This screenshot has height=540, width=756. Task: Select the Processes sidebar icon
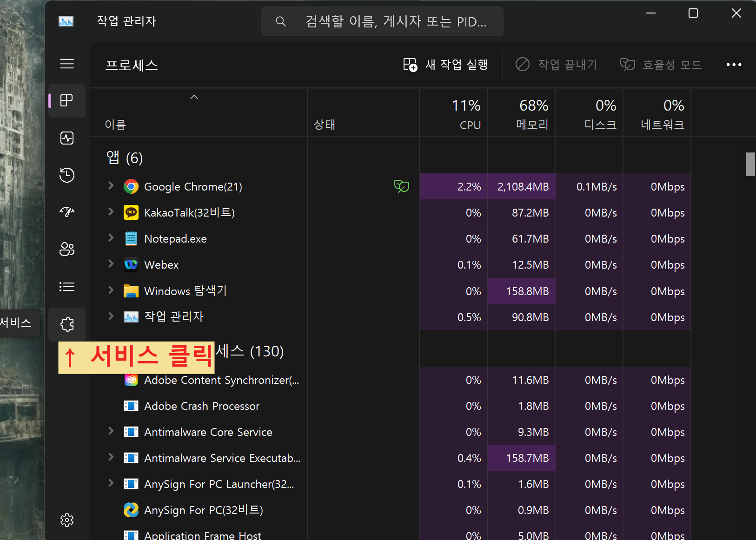[67, 100]
